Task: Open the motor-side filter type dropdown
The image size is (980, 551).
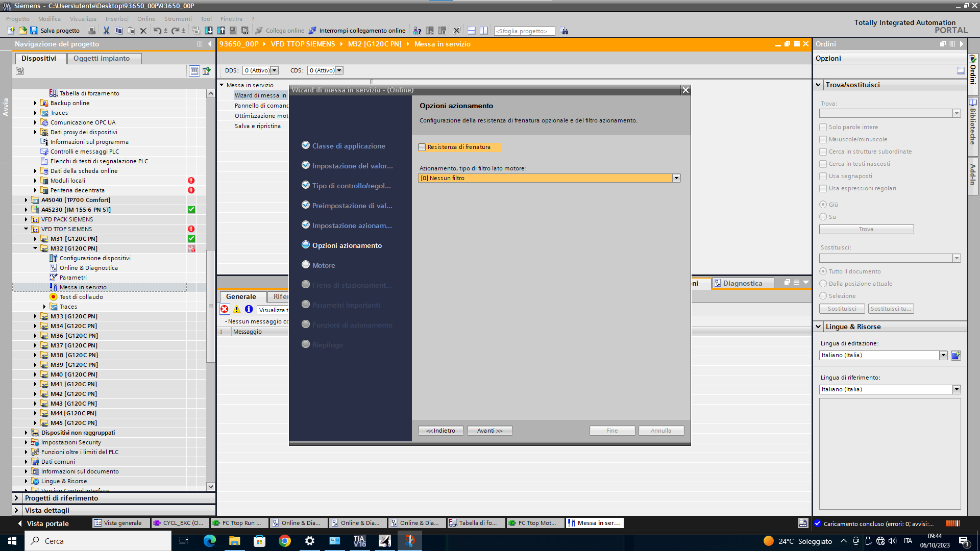Action: (x=676, y=178)
